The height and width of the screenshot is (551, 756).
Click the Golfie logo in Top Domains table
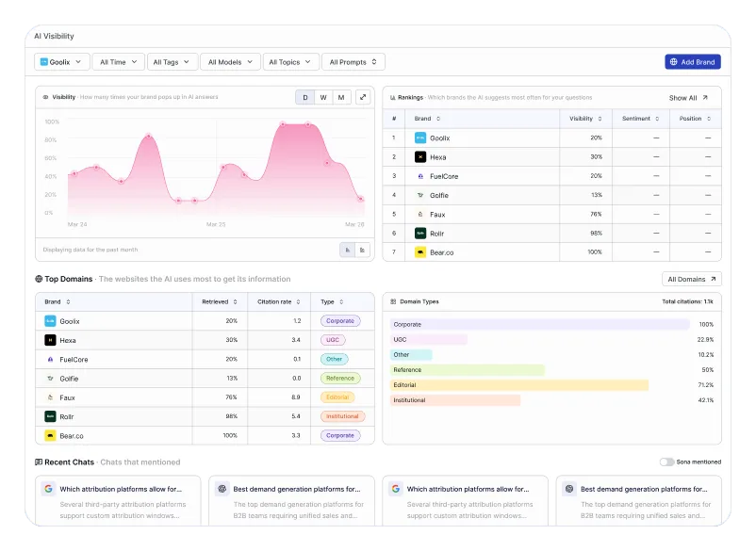[x=50, y=378]
